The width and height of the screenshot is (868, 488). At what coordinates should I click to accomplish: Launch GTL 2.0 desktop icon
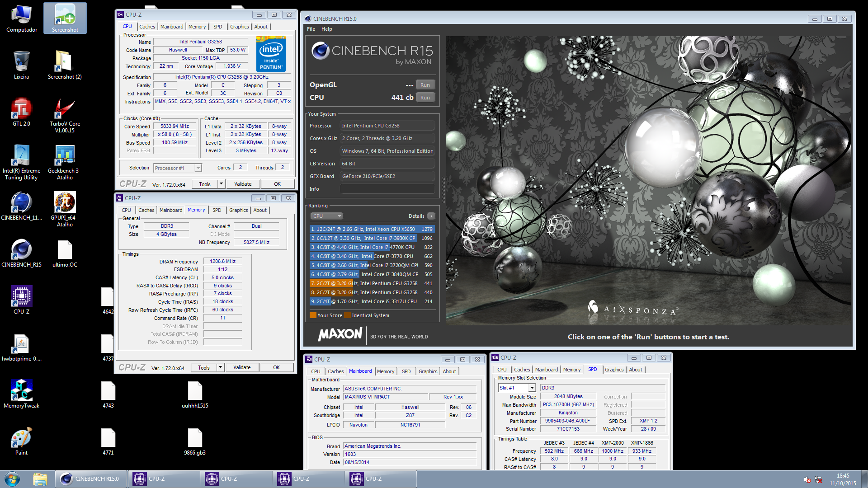(x=21, y=112)
